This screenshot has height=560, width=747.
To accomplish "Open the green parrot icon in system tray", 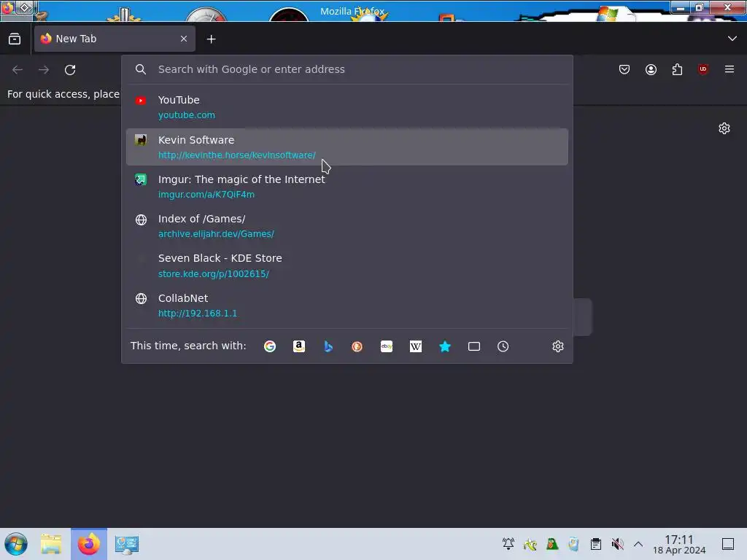I will pyautogui.click(x=551, y=544).
